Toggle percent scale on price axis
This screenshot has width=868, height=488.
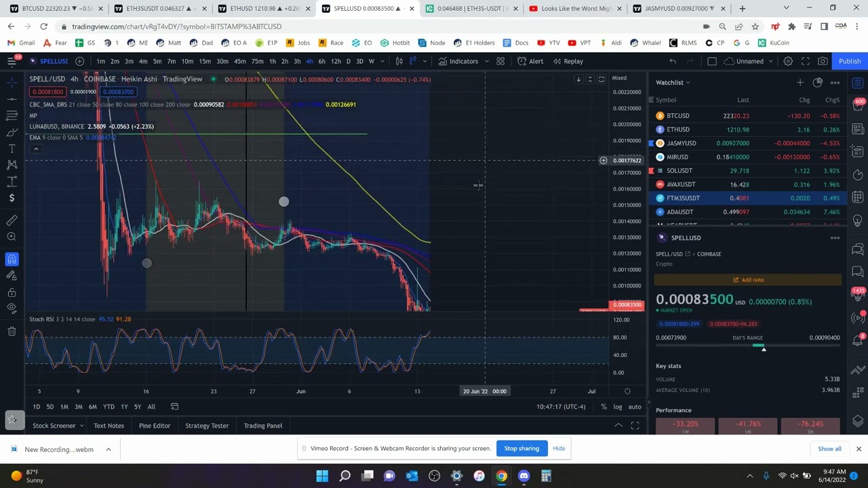tap(604, 407)
